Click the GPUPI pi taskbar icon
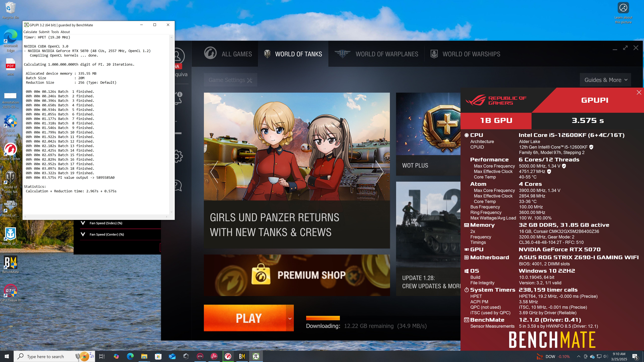 pyautogui.click(x=256, y=356)
